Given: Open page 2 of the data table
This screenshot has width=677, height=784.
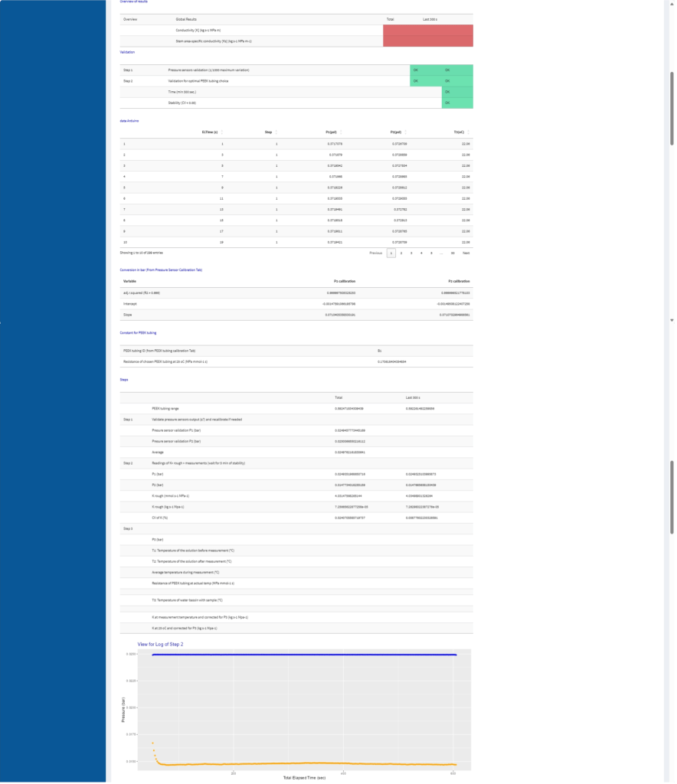Looking at the screenshot, I should (401, 252).
